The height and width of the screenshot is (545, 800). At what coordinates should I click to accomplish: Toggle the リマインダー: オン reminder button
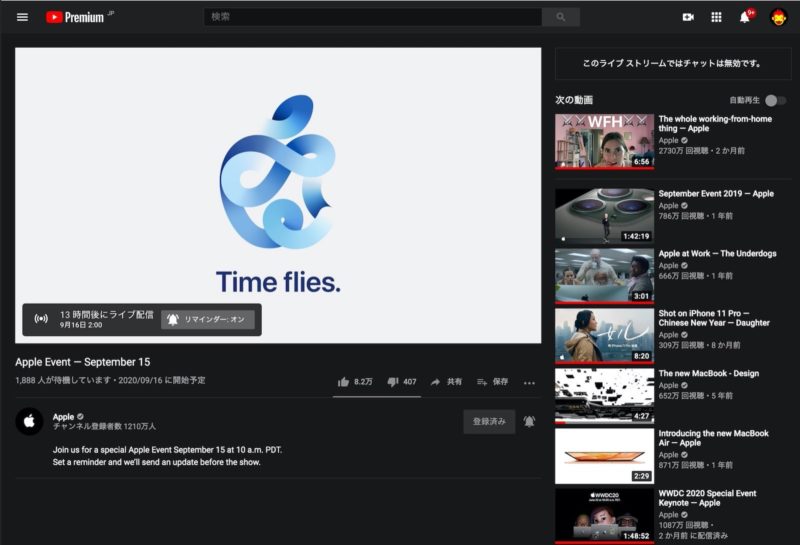click(208, 319)
